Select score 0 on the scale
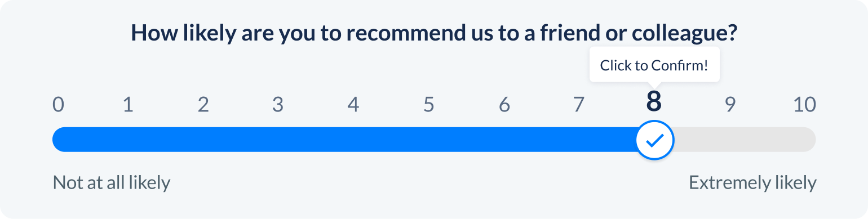The image size is (868, 219). pyautogui.click(x=58, y=104)
